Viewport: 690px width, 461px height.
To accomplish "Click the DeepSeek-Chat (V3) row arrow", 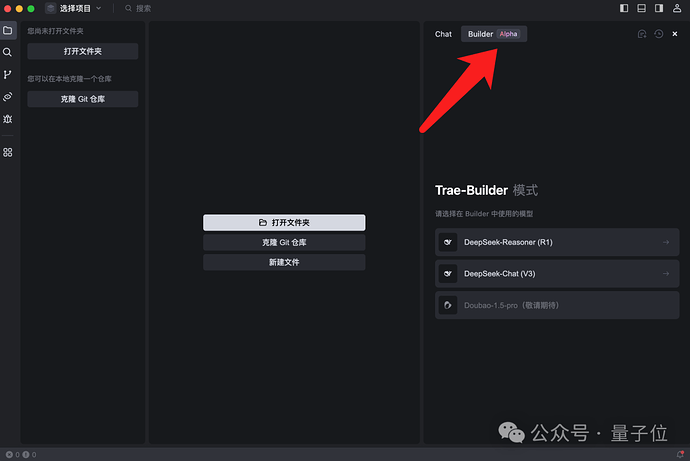I will click(666, 274).
